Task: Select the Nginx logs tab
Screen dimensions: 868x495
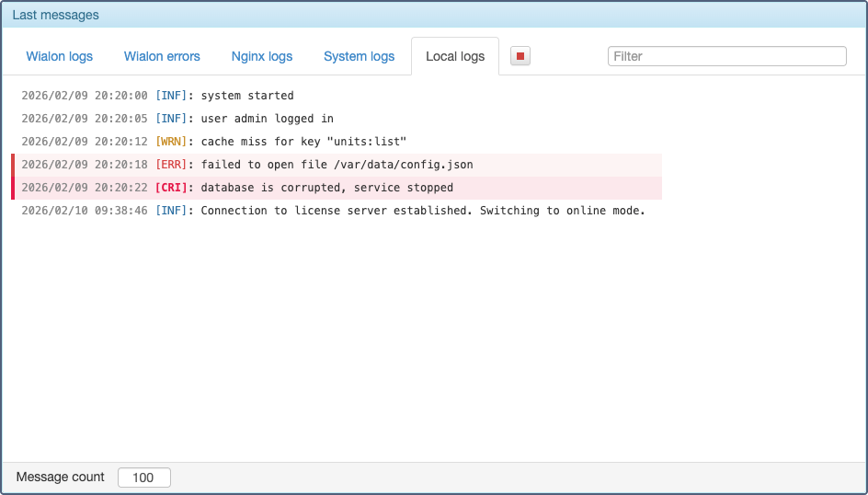Action: (x=262, y=56)
